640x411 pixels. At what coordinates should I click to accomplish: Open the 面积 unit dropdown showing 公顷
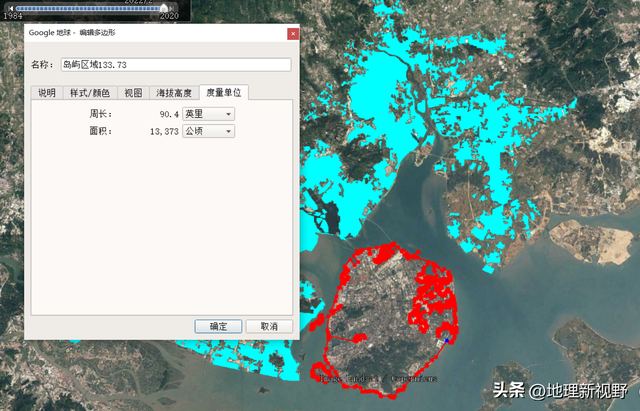[x=209, y=131]
